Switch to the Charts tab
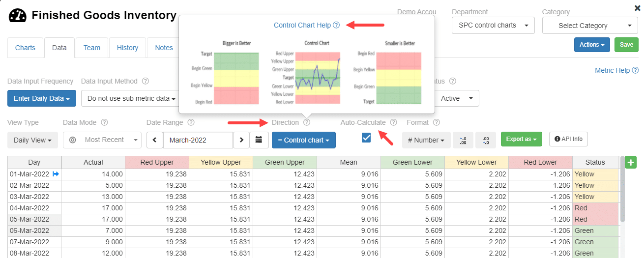This screenshot has width=644, height=258. 25,48
